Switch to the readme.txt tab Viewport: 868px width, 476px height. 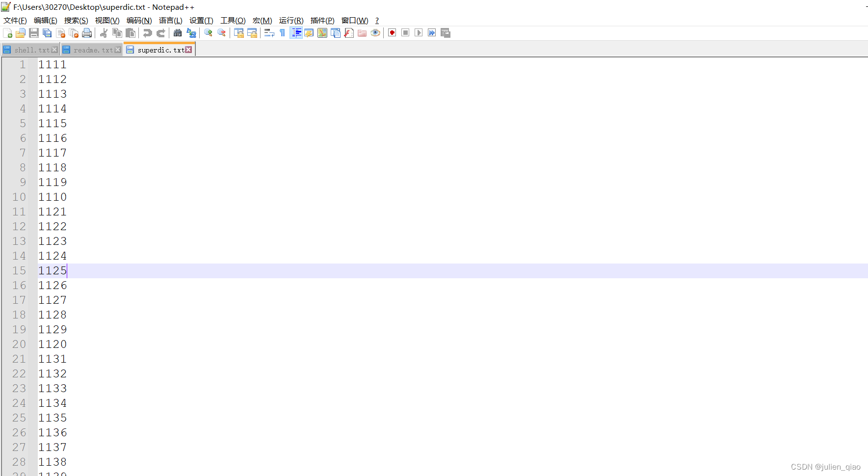pos(93,50)
